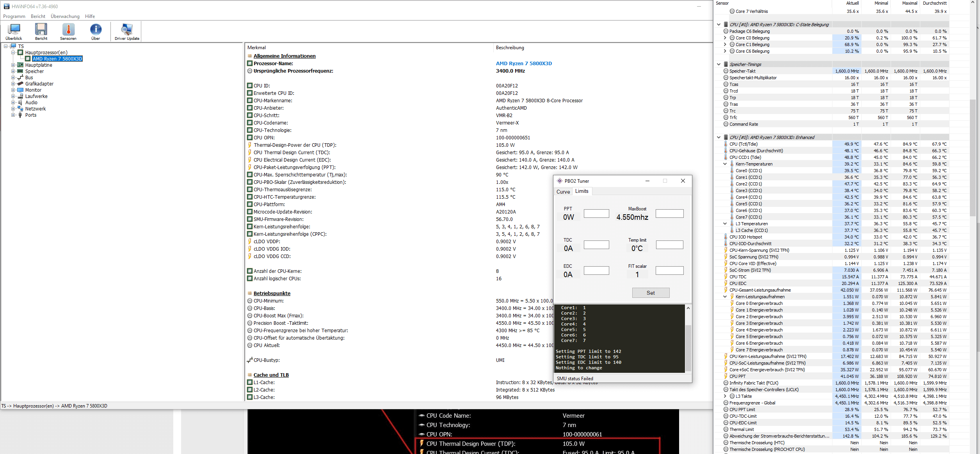
Task: Click the Allgemeine Informationen heading
Action: point(285,56)
